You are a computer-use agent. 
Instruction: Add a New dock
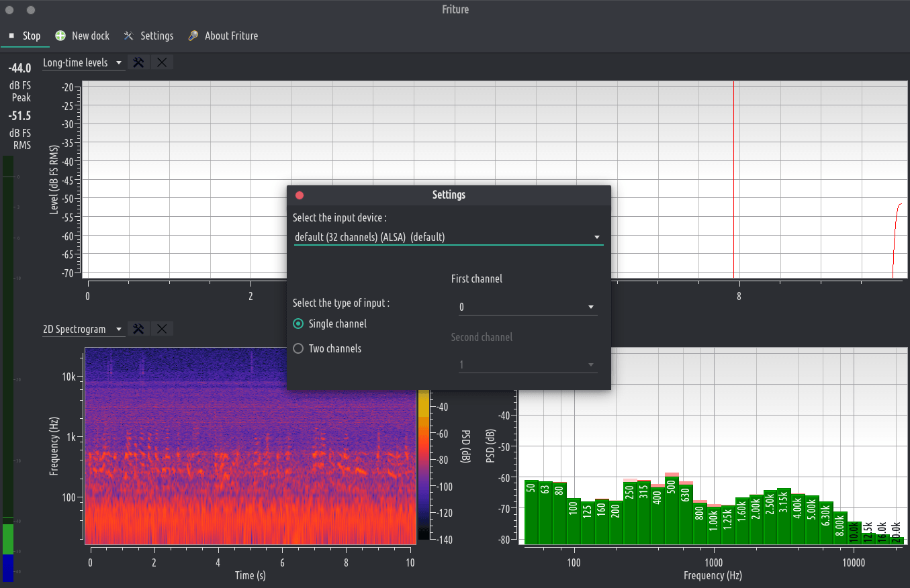[83, 36]
